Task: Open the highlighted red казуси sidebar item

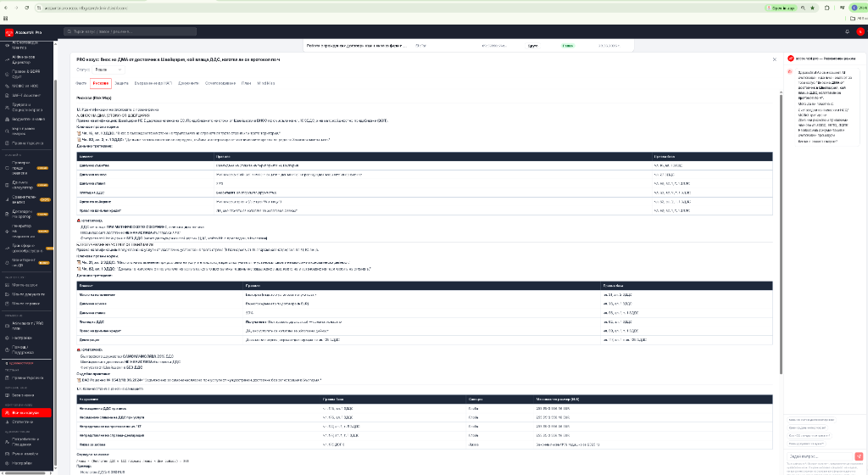Action: pos(26,412)
